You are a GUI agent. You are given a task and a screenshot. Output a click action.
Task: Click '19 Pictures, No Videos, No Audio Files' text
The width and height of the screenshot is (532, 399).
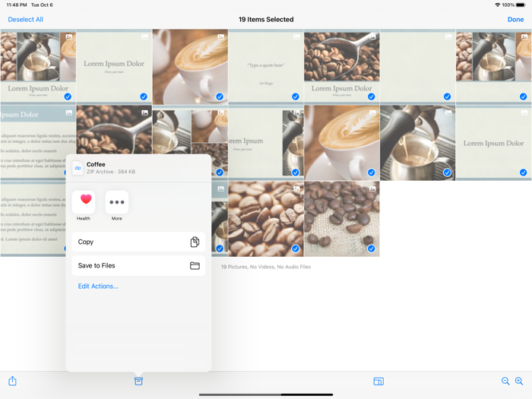pyautogui.click(x=266, y=267)
